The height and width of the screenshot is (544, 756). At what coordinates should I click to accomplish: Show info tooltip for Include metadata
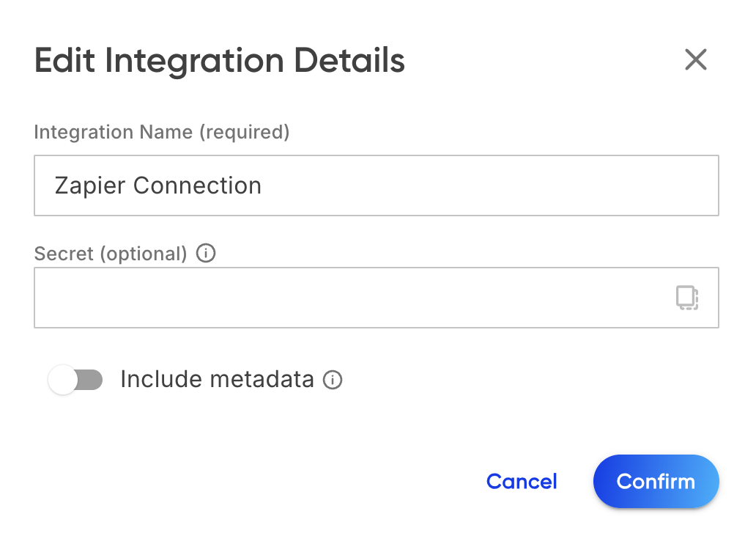pyautogui.click(x=333, y=380)
